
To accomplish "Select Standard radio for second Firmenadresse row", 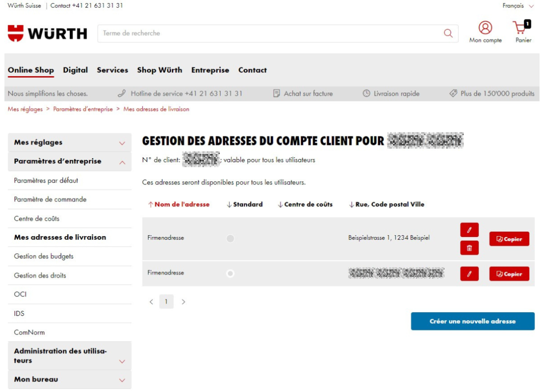I will point(230,273).
